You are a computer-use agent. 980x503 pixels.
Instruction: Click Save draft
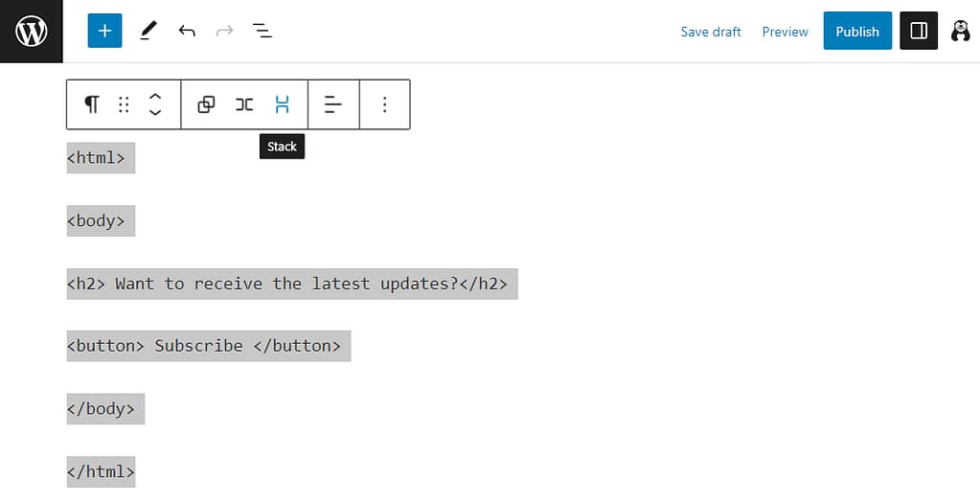(711, 32)
